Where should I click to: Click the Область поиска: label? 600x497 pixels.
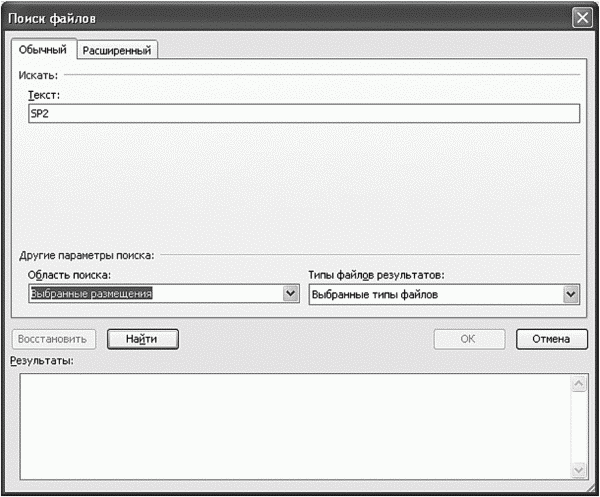pos(70,274)
